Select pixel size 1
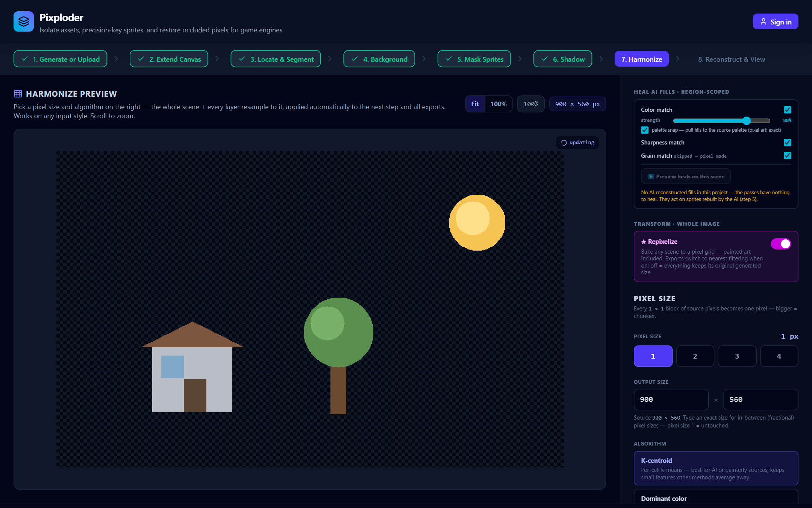Image resolution: width=812 pixels, height=508 pixels. [x=653, y=356]
